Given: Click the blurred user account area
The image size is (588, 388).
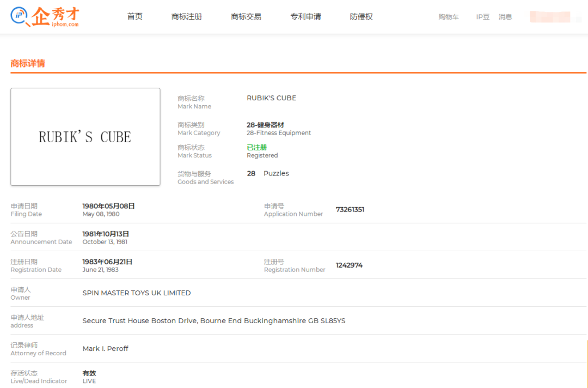Looking at the screenshot, I should (x=550, y=17).
